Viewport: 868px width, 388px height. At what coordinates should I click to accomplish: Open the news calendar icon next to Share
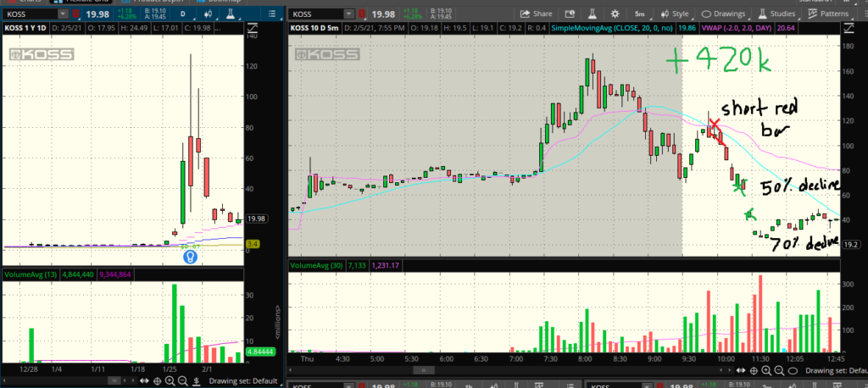pyautogui.click(x=569, y=14)
